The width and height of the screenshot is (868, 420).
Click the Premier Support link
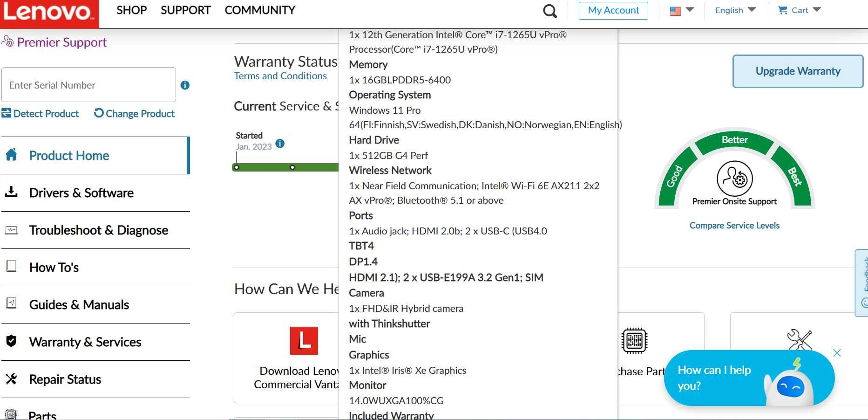pos(62,42)
